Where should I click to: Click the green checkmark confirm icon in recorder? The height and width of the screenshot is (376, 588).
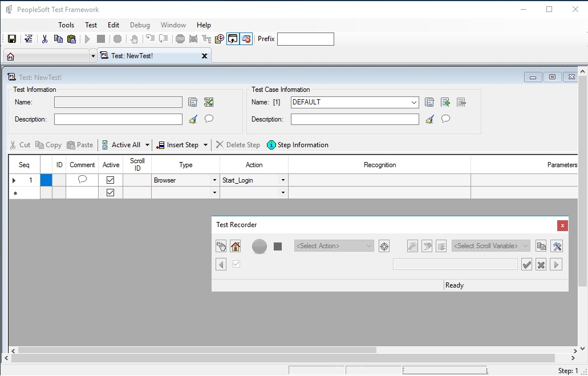click(x=526, y=265)
